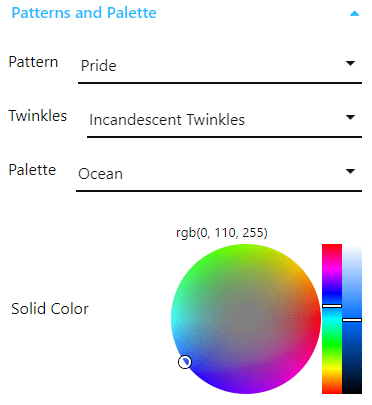The image size is (372, 405).
Task: Select yellow on the hue bar
Action: point(332,368)
